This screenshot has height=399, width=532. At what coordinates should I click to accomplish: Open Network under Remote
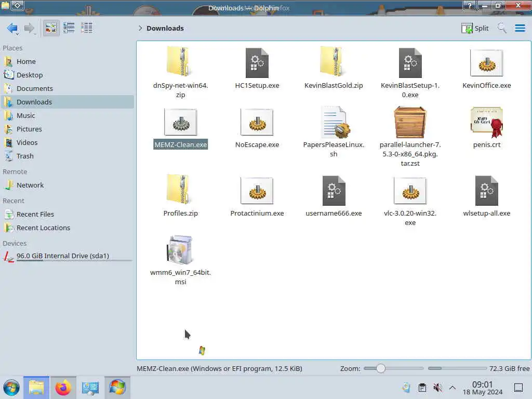[68, 185]
